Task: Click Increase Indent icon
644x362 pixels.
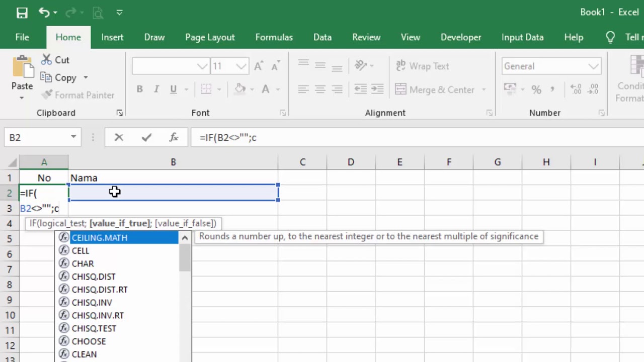Action: (x=378, y=89)
